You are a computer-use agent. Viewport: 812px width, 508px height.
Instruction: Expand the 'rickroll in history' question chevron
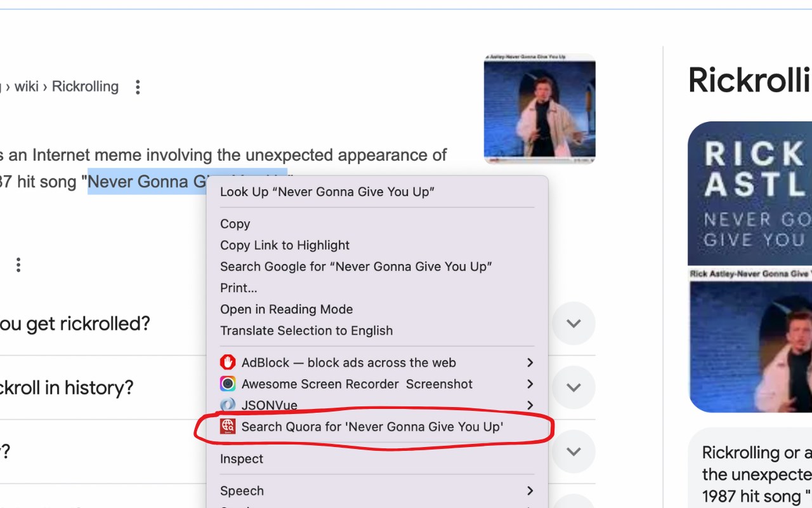pyautogui.click(x=573, y=387)
